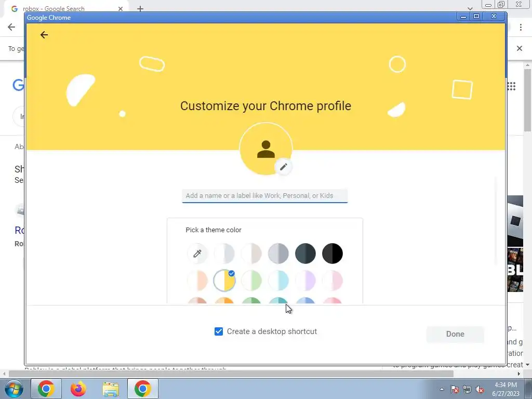532x399 pixels.
Task: Open the Windows Start menu
Action: point(14,389)
